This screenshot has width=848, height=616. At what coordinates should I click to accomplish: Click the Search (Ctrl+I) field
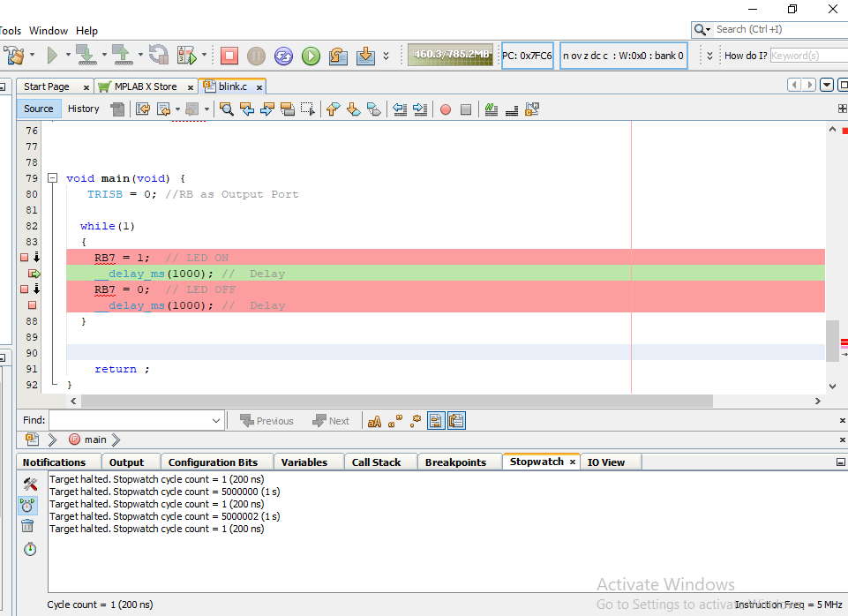coord(780,29)
